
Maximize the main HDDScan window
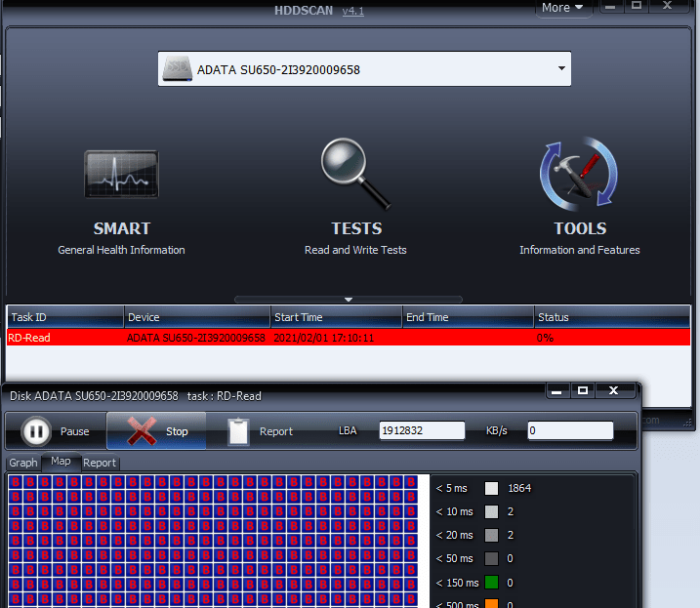pyautogui.click(x=637, y=6)
